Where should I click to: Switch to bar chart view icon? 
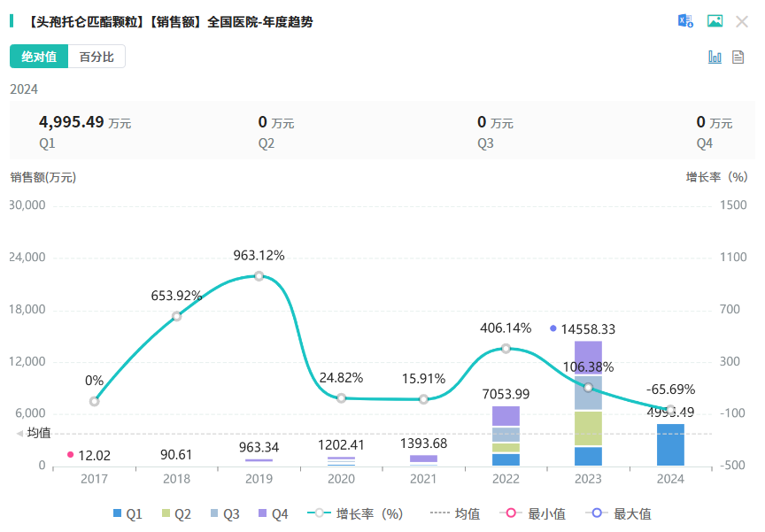point(715,57)
